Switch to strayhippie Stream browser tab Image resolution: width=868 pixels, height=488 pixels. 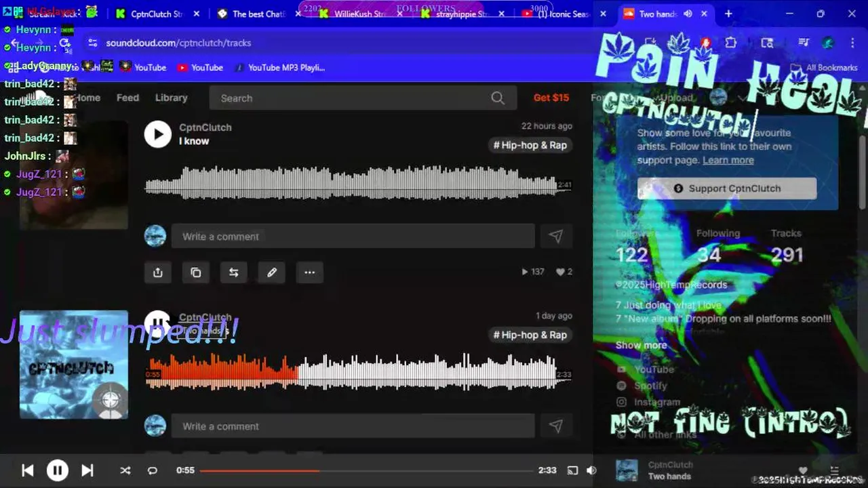[461, 14]
